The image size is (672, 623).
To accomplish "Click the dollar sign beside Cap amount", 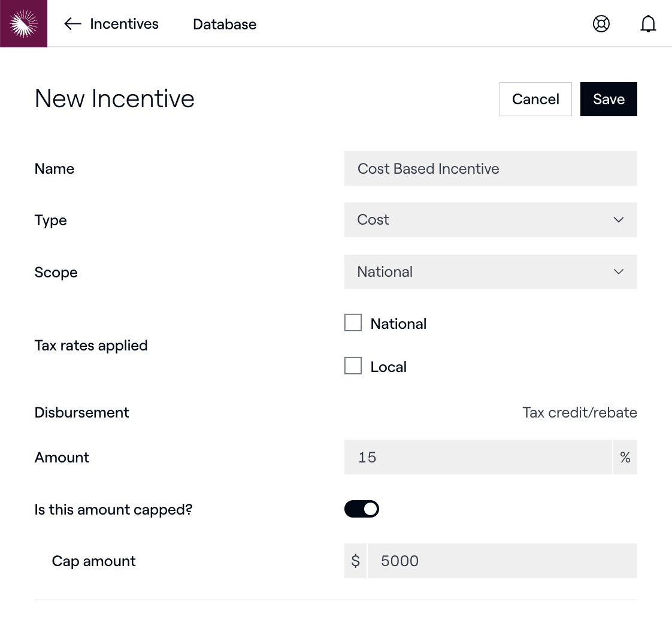I will coord(355,561).
